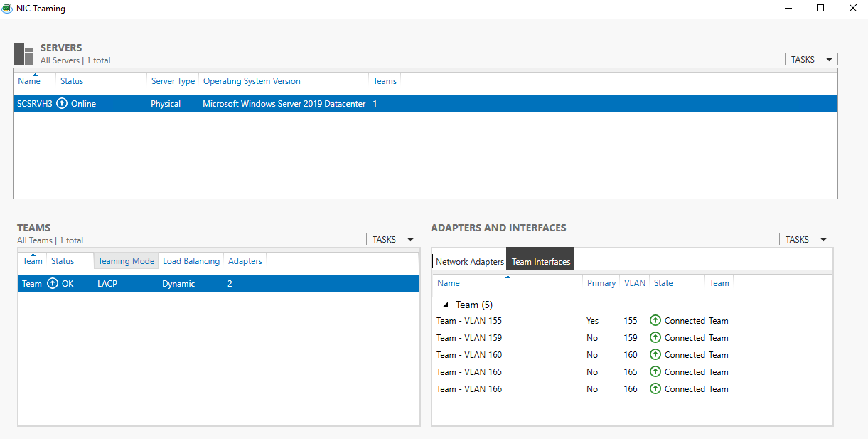
Task: Click Microsoft Windows Server 2019 Datacenter cell
Action: (x=284, y=104)
